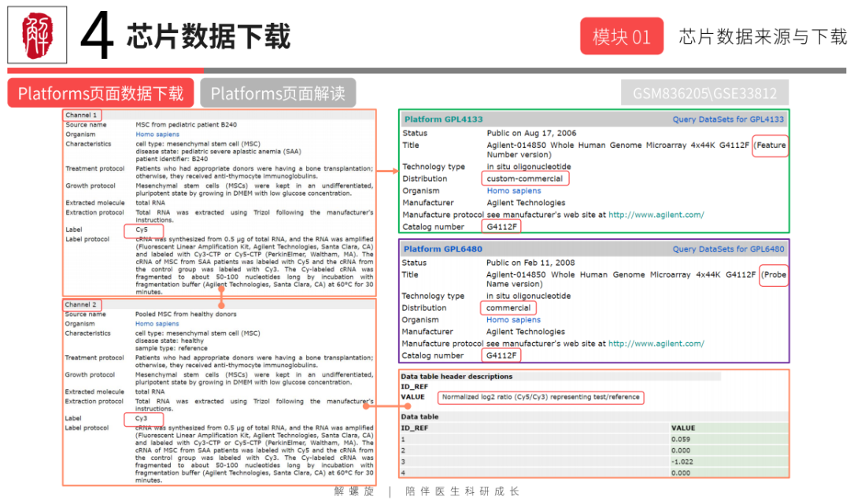Click 'commercial' distribution in GPL6480
Screen dimensions: 850x504
[508, 308]
